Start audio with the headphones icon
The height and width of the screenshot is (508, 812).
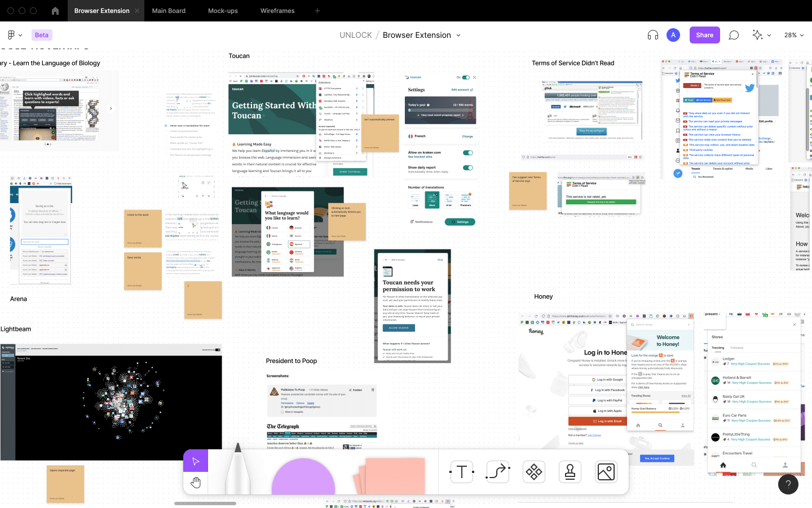click(653, 35)
